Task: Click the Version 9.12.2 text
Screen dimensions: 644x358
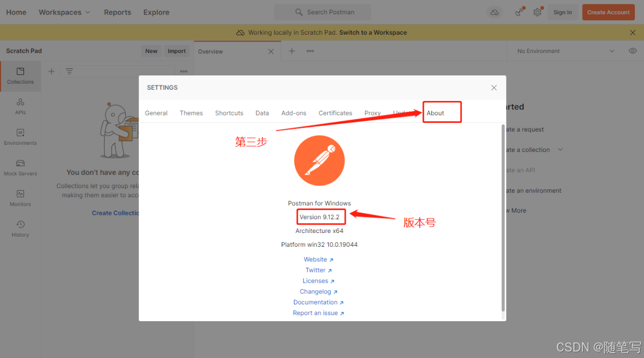Action: [x=320, y=217]
